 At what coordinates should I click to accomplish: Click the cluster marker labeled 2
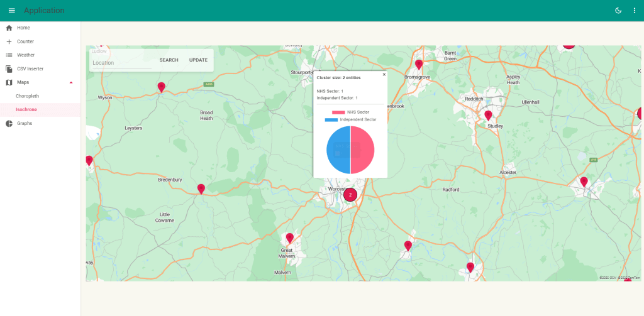350,195
